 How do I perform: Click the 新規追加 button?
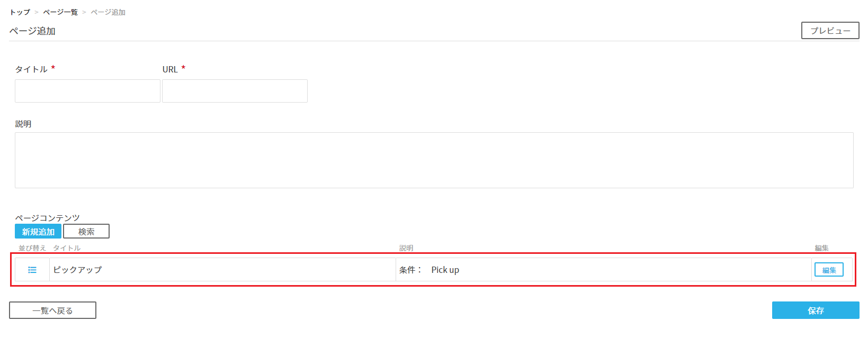click(x=38, y=232)
